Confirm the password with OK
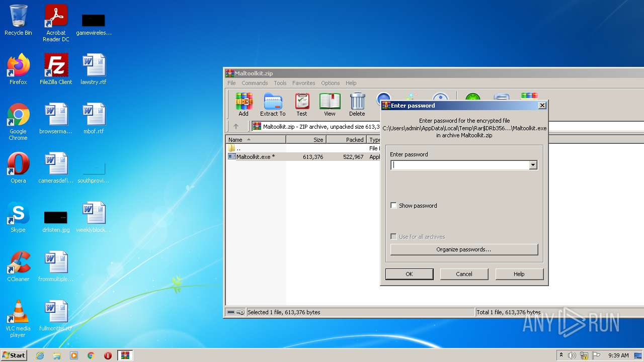Screen dimensions: 644x362 409,274
